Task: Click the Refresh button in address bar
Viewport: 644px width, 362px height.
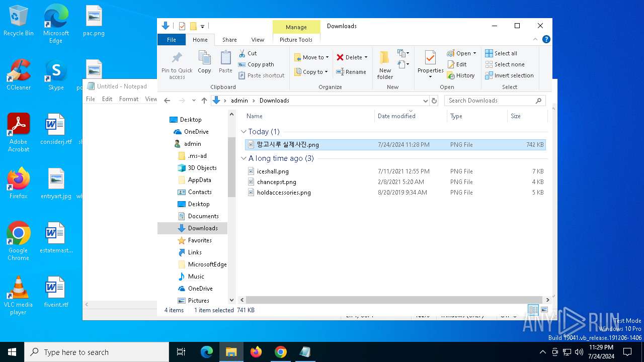Action: pyautogui.click(x=435, y=101)
